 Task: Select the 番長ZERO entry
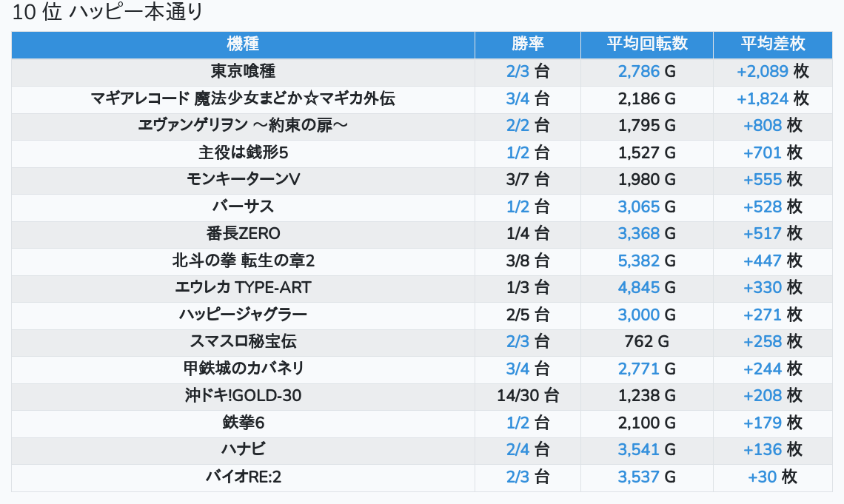pos(243,234)
